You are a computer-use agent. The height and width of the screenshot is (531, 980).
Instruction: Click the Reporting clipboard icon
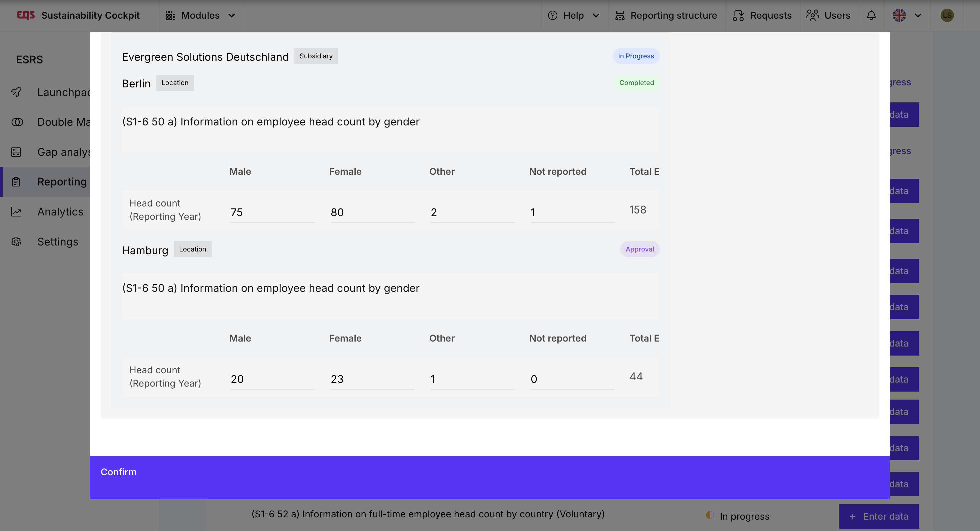click(x=16, y=182)
